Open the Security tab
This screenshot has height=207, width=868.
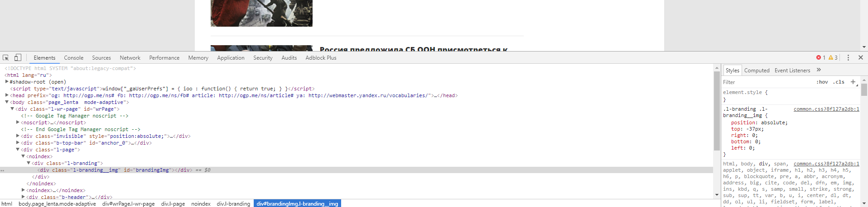tap(263, 58)
